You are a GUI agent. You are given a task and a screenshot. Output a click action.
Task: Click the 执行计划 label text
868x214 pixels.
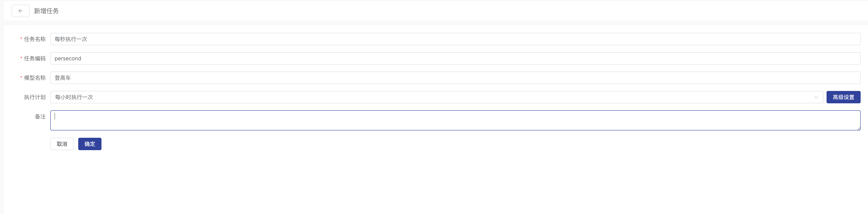(35, 97)
